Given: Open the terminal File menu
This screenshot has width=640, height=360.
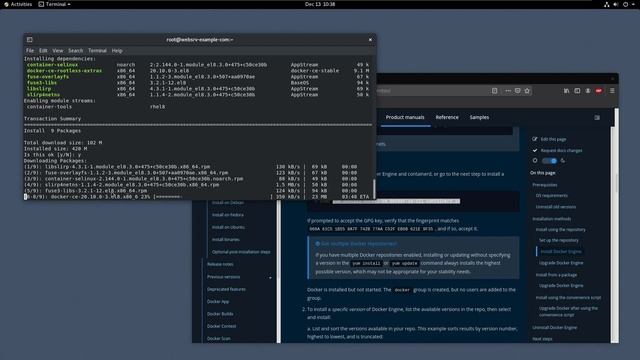Looking at the screenshot, I should [x=30, y=51].
